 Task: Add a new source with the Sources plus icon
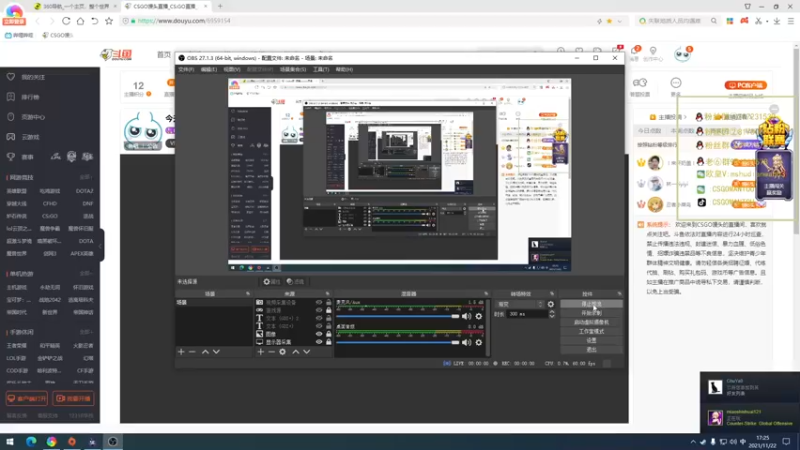click(x=261, y=352)
